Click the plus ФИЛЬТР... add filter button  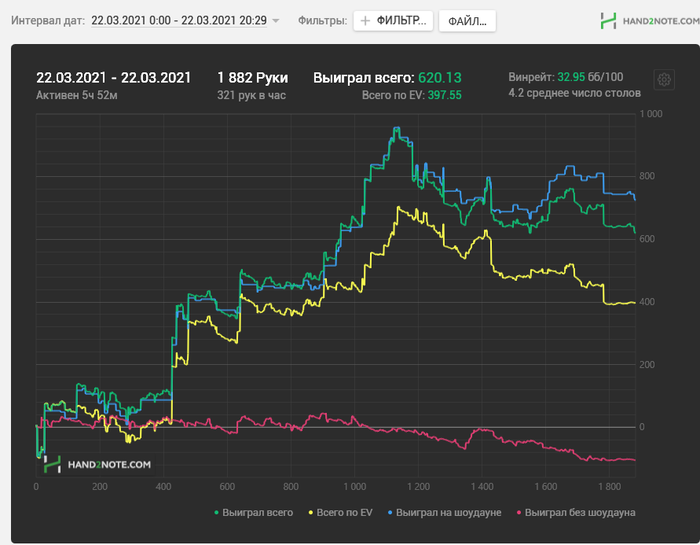tap(393, 21)
